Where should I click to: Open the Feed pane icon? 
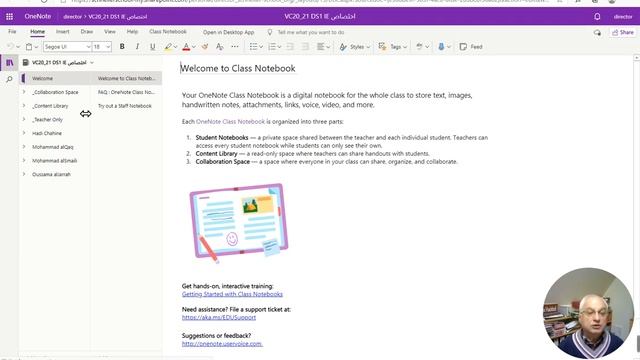(463, 47)
